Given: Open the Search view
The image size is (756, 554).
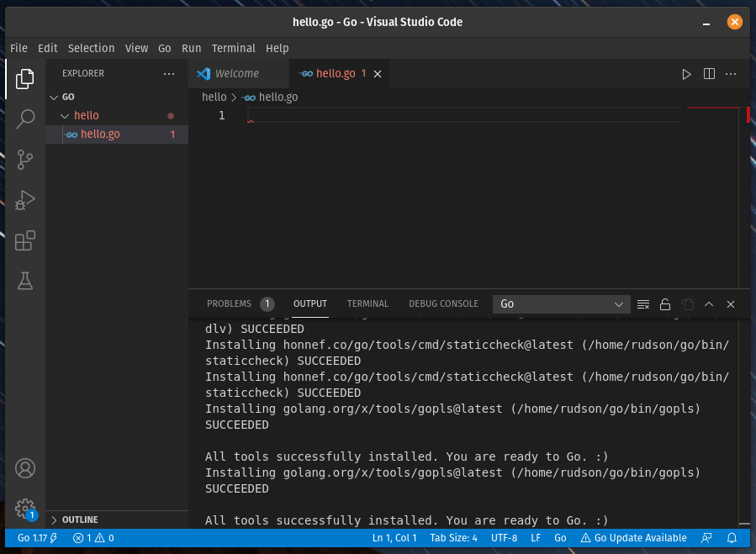Looking at the screenshot, I should point(25,119).
